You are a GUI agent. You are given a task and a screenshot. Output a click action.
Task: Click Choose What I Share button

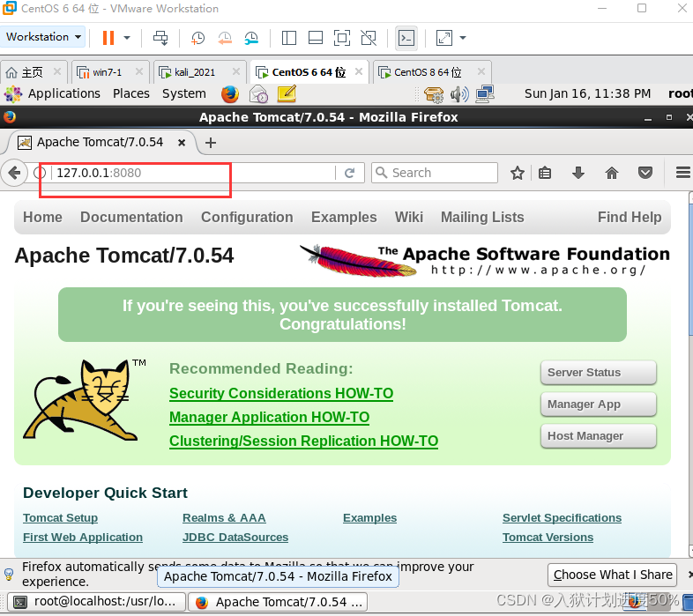(613, 575)
